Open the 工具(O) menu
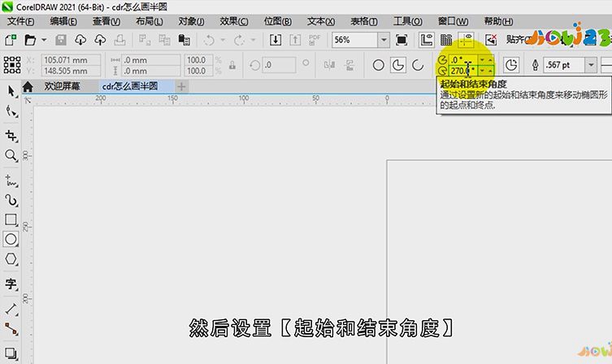The image size is (612, 364). (407, 21)
